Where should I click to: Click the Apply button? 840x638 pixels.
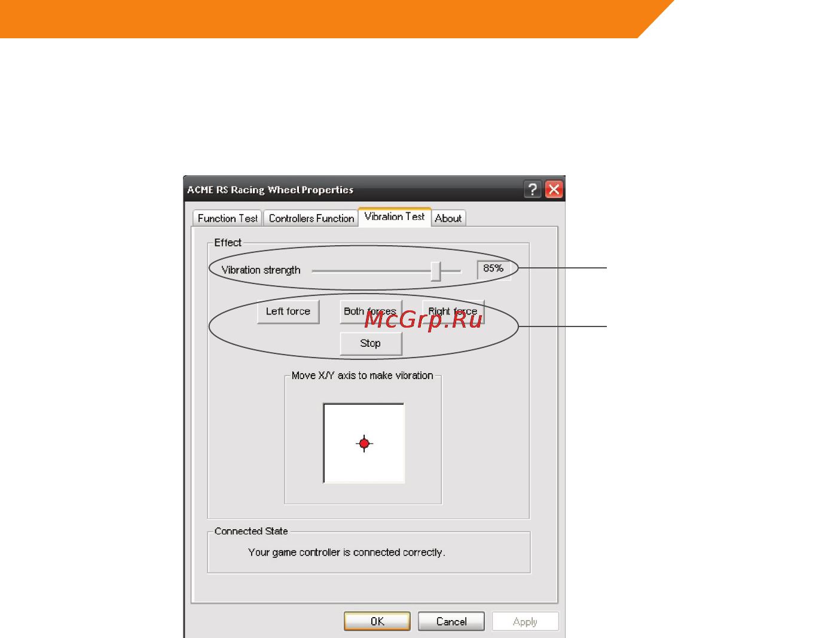(x=526, y=621)
